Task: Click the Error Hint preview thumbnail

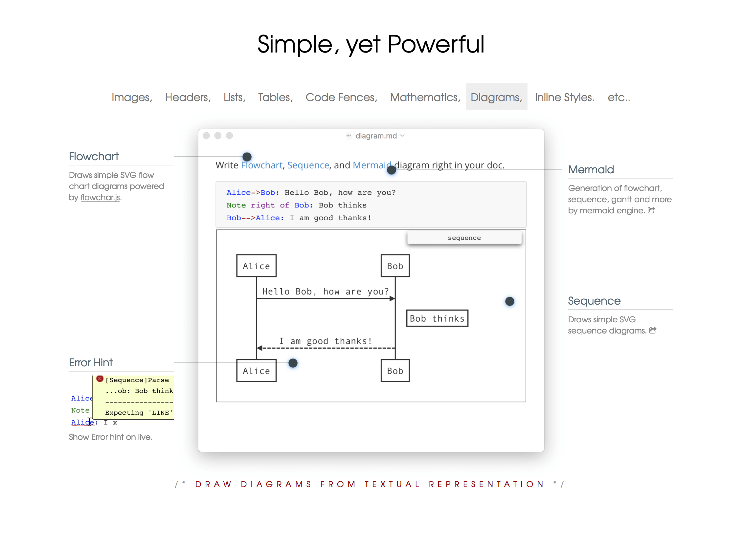Action: tap(122, 401)
